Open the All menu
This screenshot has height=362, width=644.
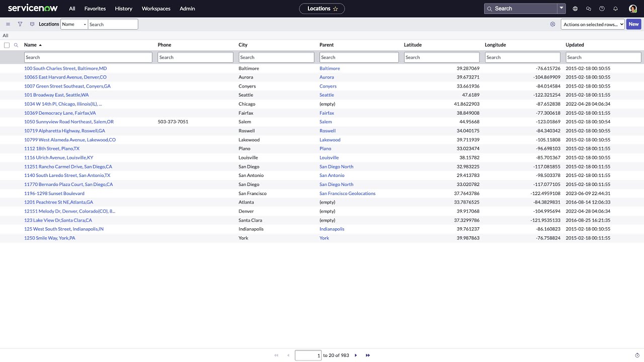click(72, 9)
